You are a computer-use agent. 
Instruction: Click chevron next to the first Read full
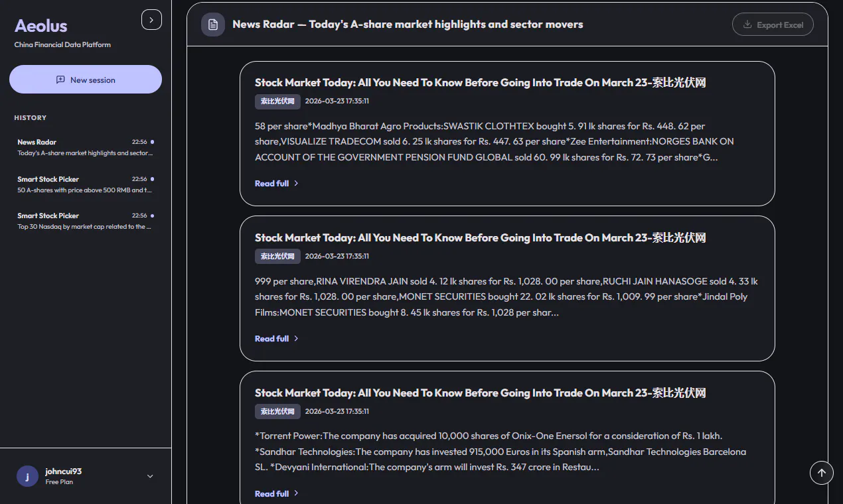pos(296,183)
